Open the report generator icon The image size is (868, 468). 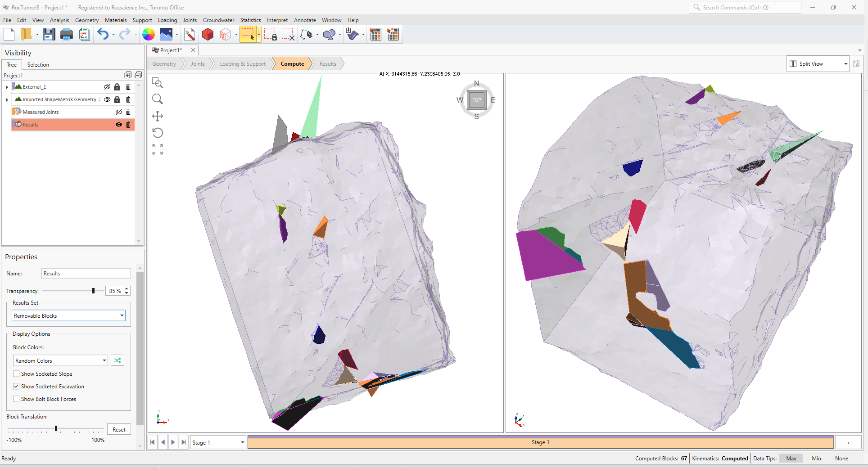tap(84, 34)
